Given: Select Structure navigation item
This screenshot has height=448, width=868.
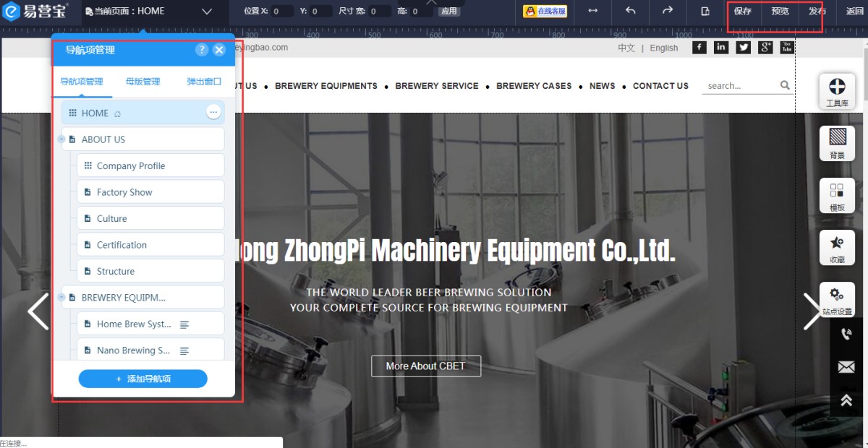Looking at the screenshot, I should pyautogui.click(x=150, y=271).
